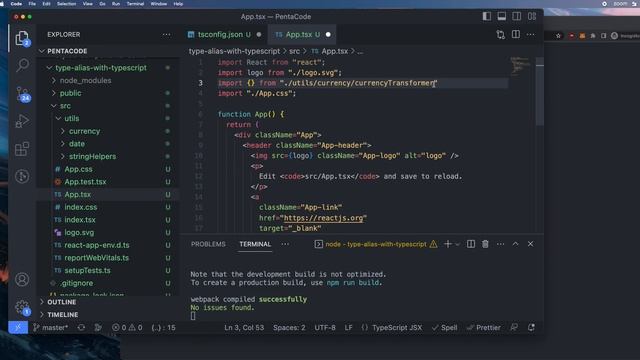This screenshot has width=640, height=360.
Task: Open Run and Debug view
Action: pyautogui.click(x=22, y=121)
